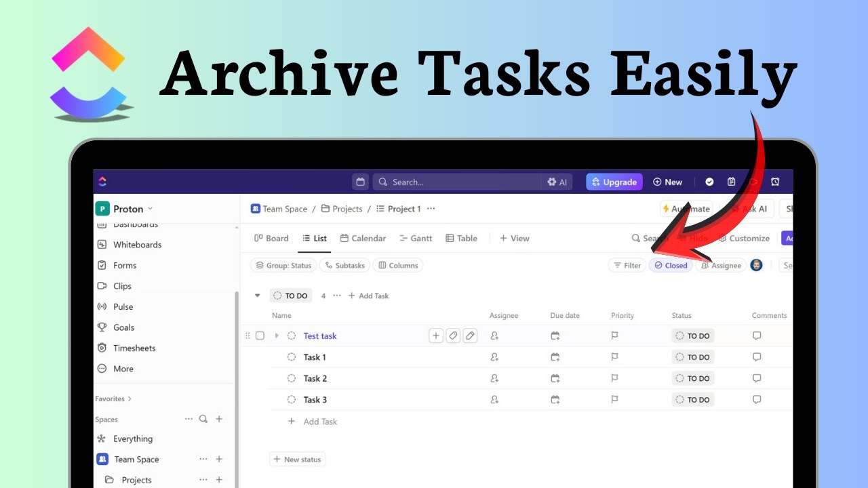The height and width of the screenshot is (488, 868).
Task: Toggle the Closed tasks filter
Action: coord(671,266)
